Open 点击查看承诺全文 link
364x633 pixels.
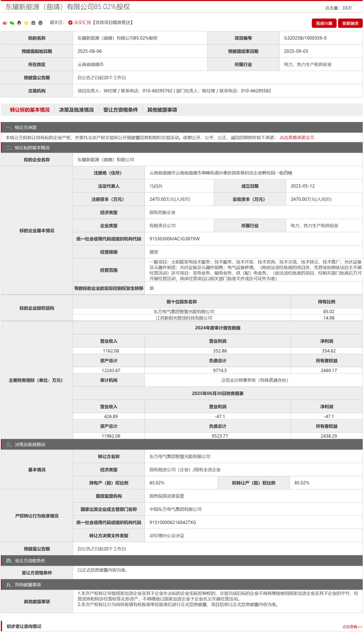point(297,138)
